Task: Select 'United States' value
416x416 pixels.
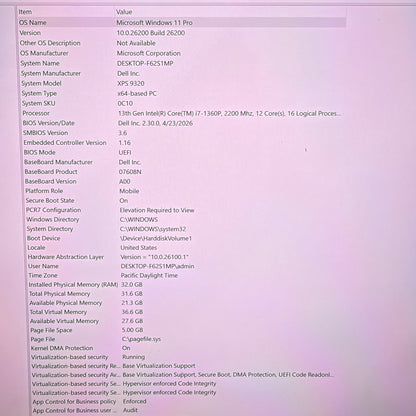Action: (x=139, y=248)
